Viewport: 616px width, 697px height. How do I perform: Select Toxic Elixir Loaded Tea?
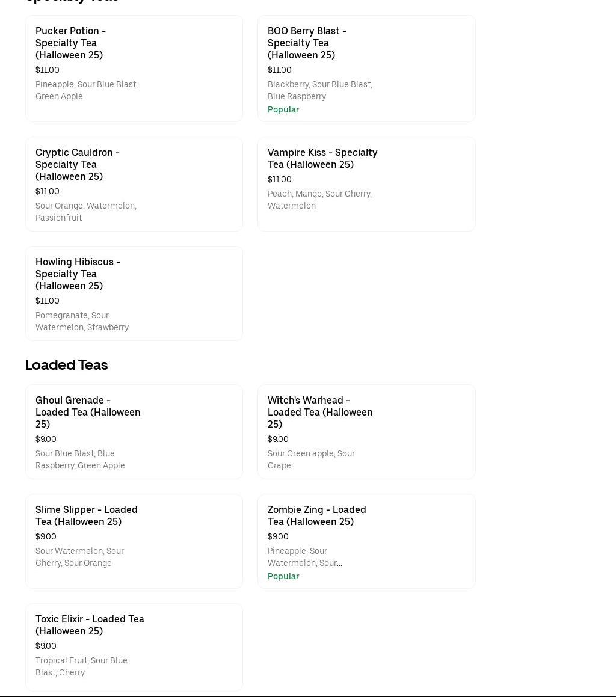click(134, 646)
